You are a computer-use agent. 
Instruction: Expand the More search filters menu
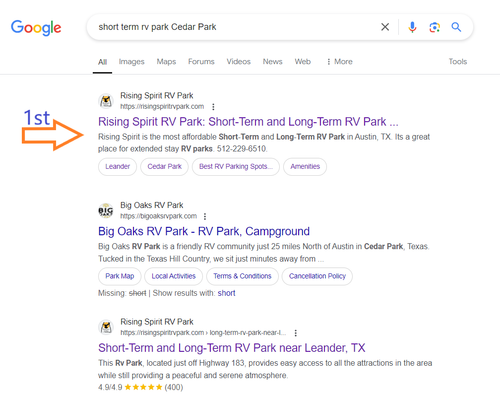[340, 62]
